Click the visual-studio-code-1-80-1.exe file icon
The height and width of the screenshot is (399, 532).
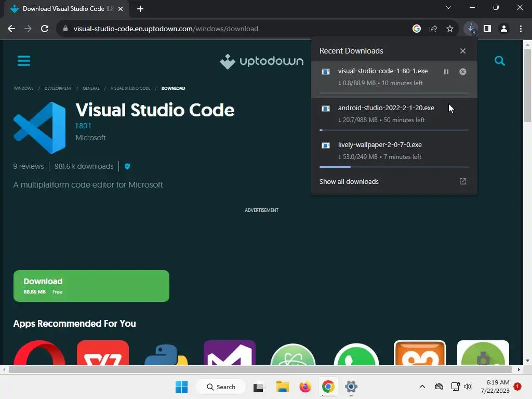[x=326, y=72]
